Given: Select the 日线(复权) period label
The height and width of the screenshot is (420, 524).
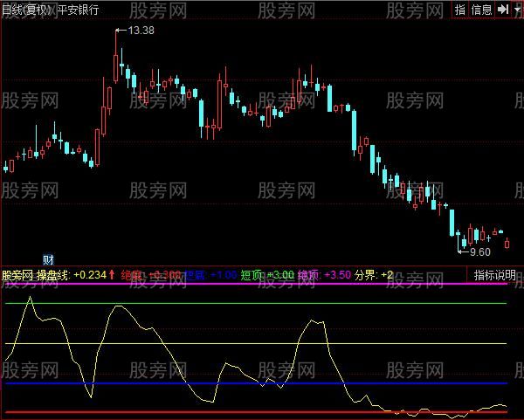Looking at the screenshot, I should click(28, 10).
